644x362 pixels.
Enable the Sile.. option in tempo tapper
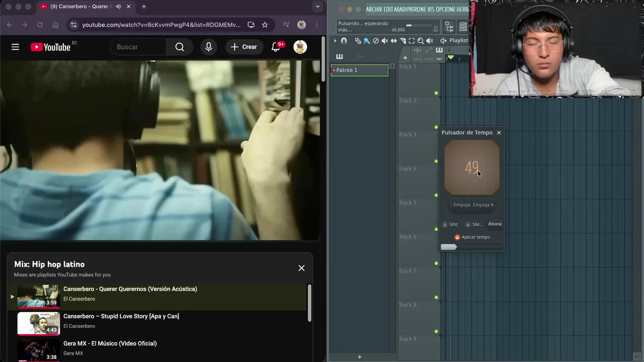pos(468,224)
